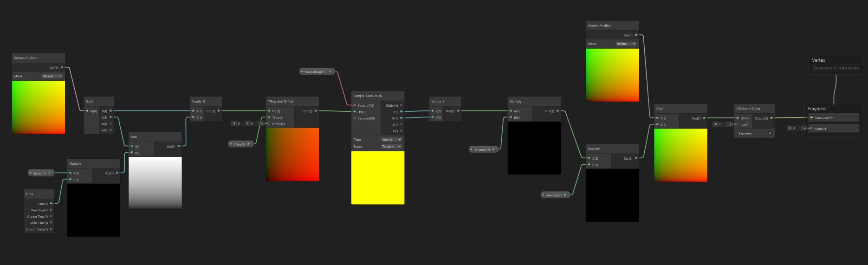Click the Sampler(SS) input port
Screen dimensions: 868x265
(x=355, y=118)
